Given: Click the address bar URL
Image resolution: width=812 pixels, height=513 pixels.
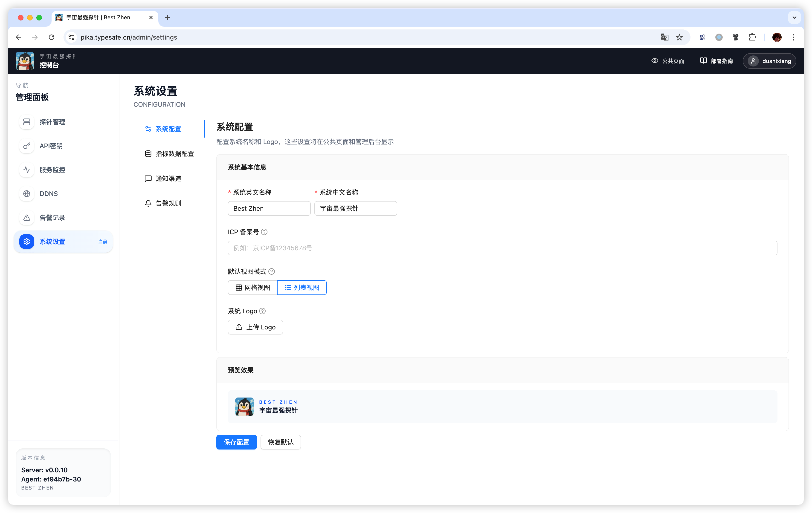Looking at the screenshot, I should 129,37.
